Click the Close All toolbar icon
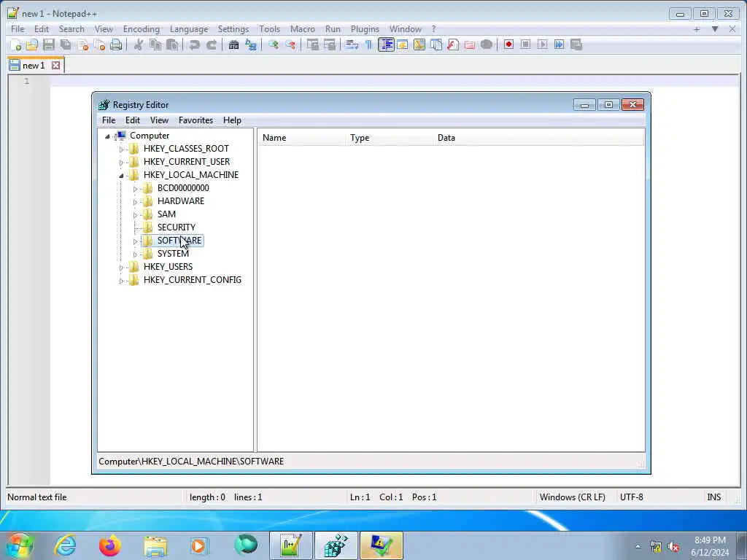Screen dimensions: 747x560 pyautogui.click(x=99, y=44)
